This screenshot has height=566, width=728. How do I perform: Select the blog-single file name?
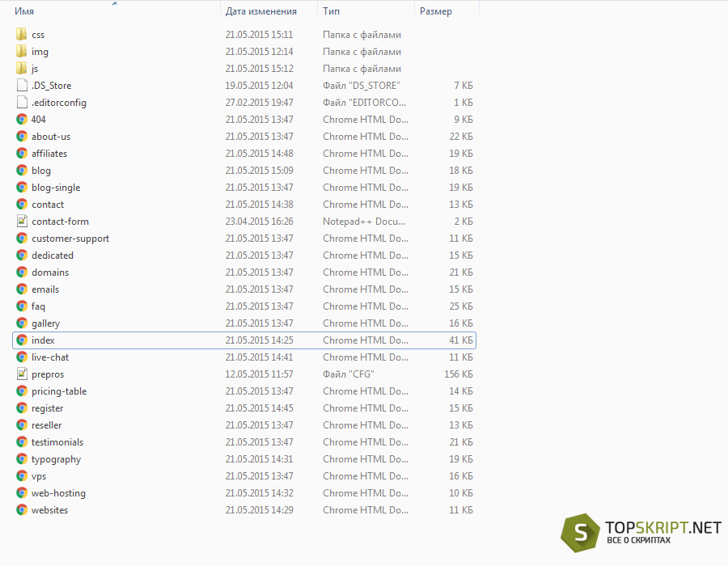click(56, 188)
